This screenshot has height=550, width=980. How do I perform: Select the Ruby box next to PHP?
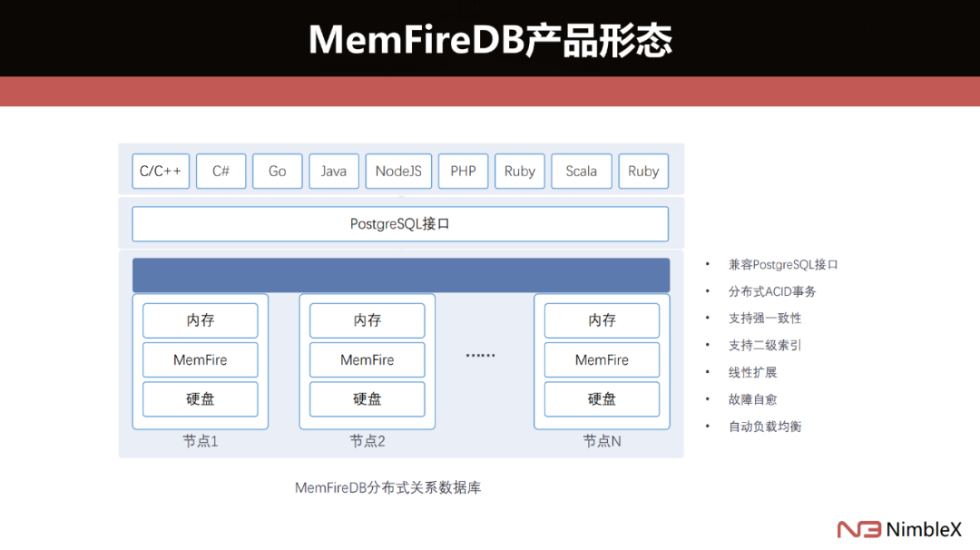pyautogui.click(x=519, y=172)
